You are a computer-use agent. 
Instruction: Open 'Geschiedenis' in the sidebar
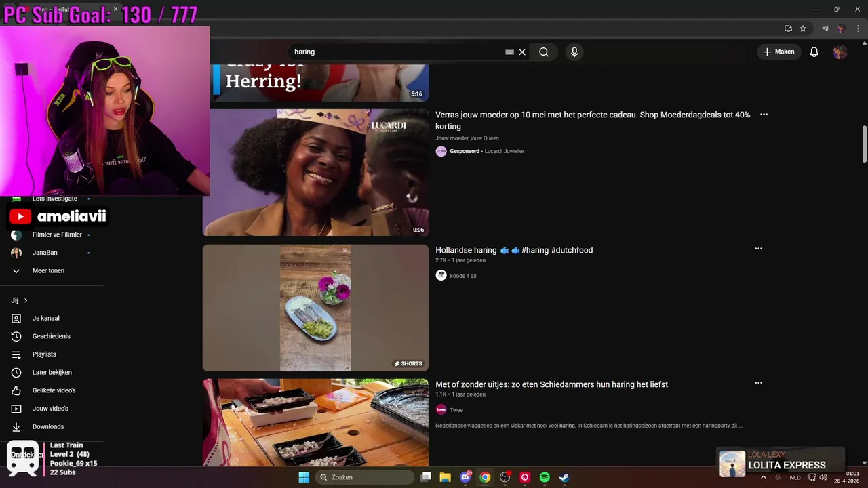[x=52, y=336]
